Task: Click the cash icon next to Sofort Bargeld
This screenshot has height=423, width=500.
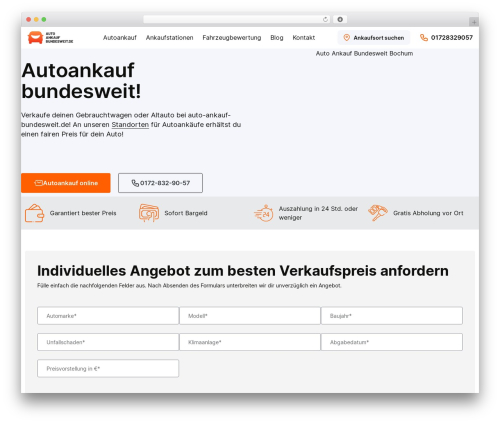Action: 149,213
